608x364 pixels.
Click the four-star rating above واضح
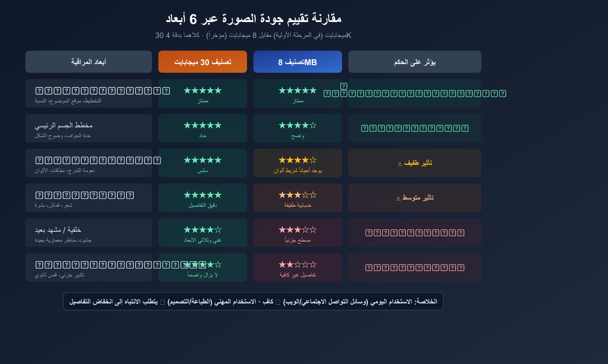pos(298,125)
